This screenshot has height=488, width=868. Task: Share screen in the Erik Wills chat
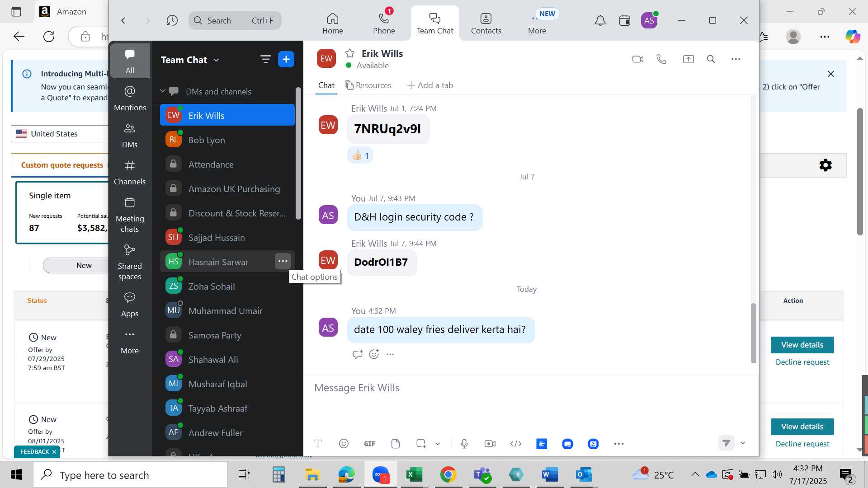point(688,59)
